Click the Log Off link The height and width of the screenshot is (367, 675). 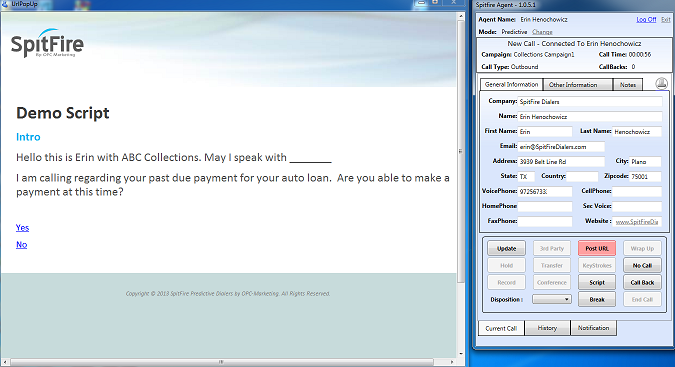click(646, 19)
